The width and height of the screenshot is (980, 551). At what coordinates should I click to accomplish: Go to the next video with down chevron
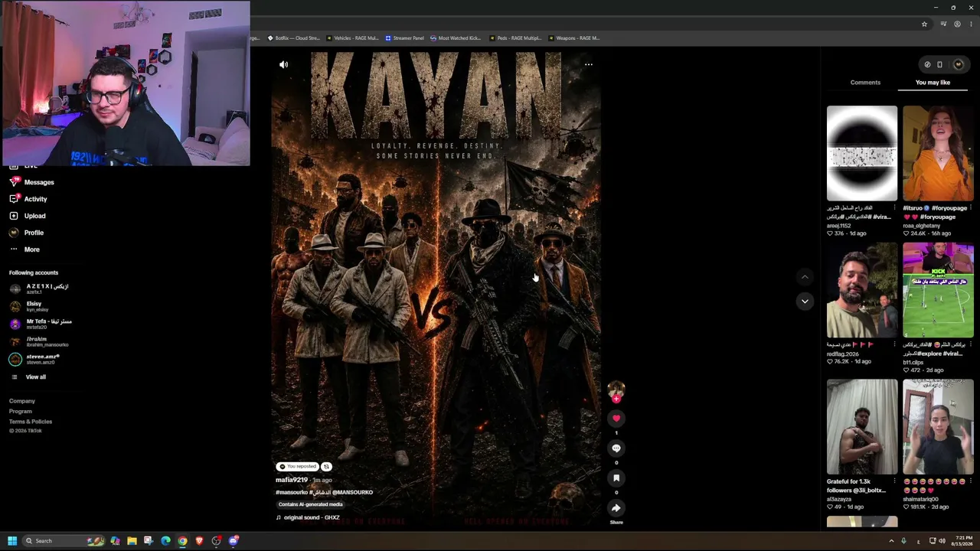click(805, 301)
